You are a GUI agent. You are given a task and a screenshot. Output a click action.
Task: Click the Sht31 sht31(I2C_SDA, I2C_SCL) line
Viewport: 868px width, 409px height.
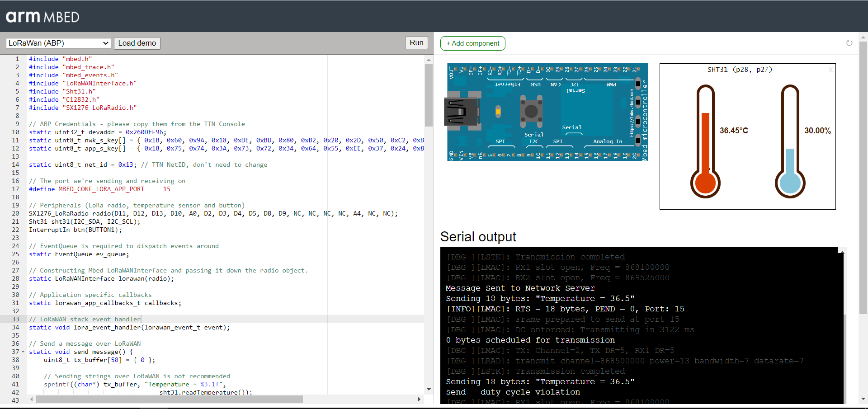pos(85,221)
